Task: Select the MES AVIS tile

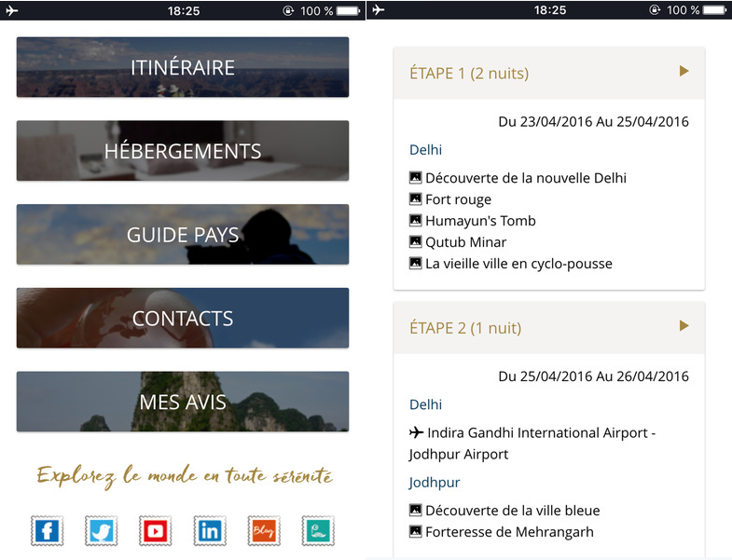Action: tap(183, 402)
